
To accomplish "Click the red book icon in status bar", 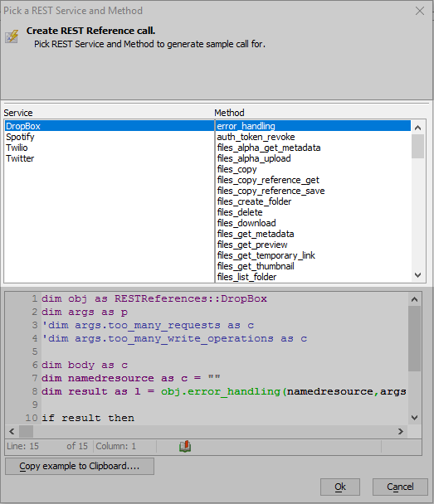I will pos(185,446).
